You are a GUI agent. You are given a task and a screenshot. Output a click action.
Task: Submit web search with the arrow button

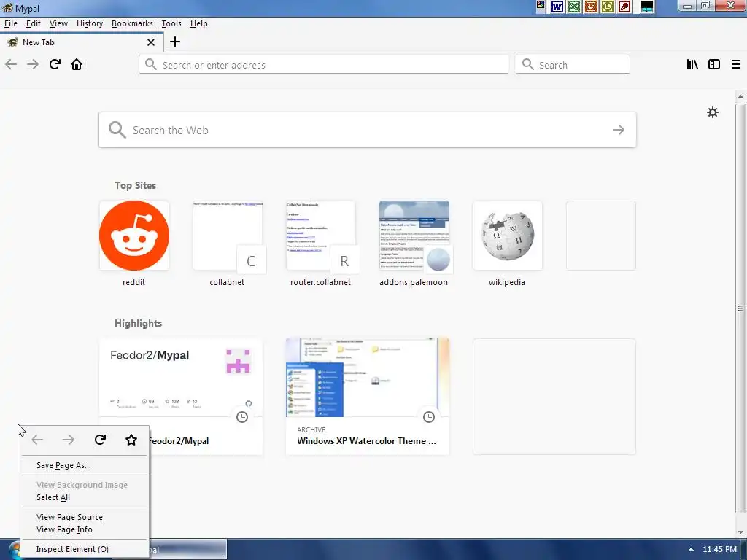[x=619, y=130]
